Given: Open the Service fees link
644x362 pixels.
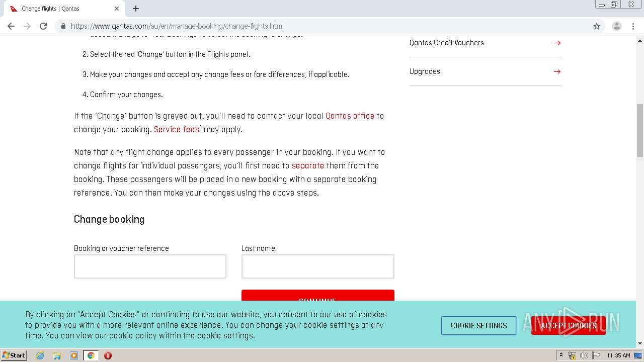Looking at the screenshot, I should 177,130.
